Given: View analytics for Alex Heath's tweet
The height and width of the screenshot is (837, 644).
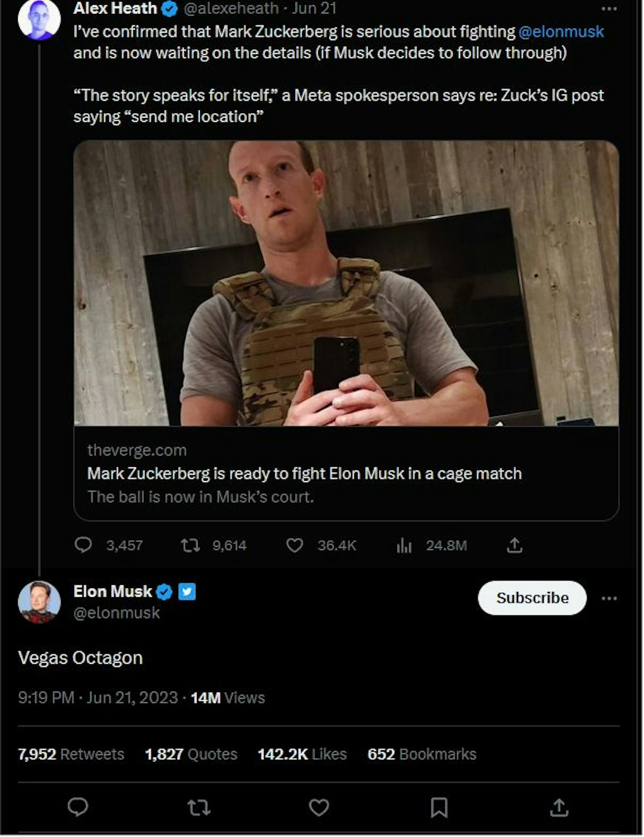Looking at the screenshot, I should (404, 546).
